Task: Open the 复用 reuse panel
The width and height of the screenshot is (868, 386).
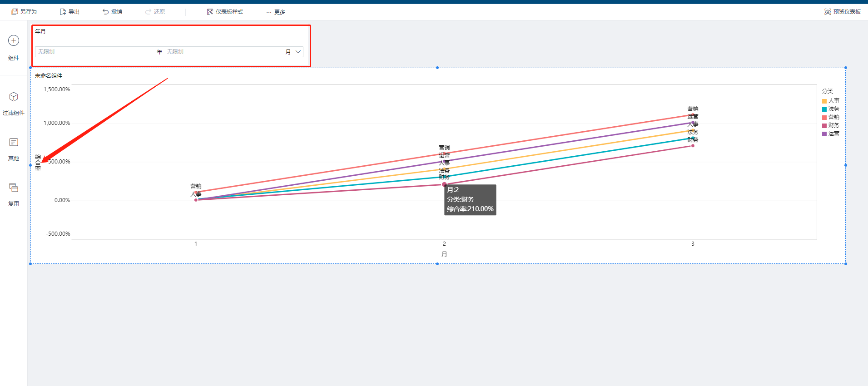Action: point(14,194)
